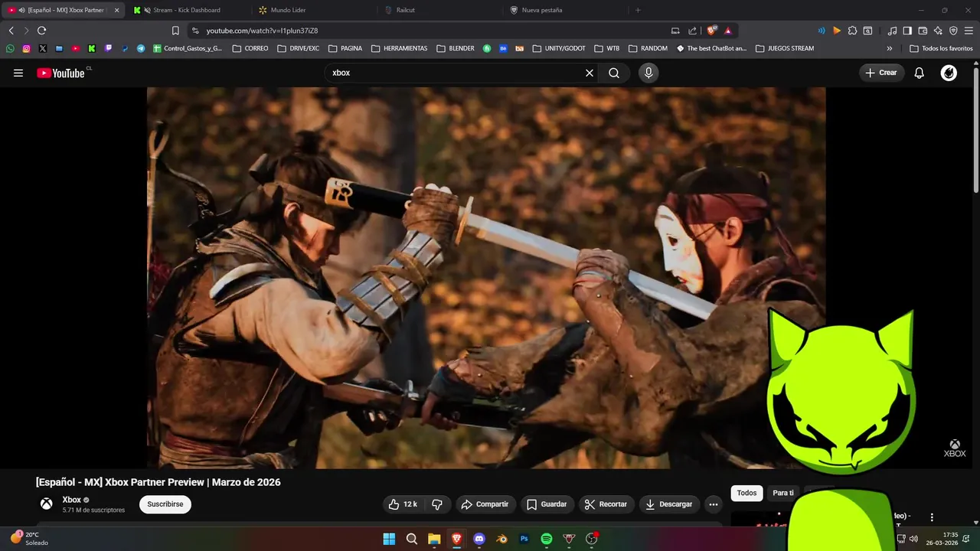
Task: Clip the video with Recortar
Action: (606, 504)
